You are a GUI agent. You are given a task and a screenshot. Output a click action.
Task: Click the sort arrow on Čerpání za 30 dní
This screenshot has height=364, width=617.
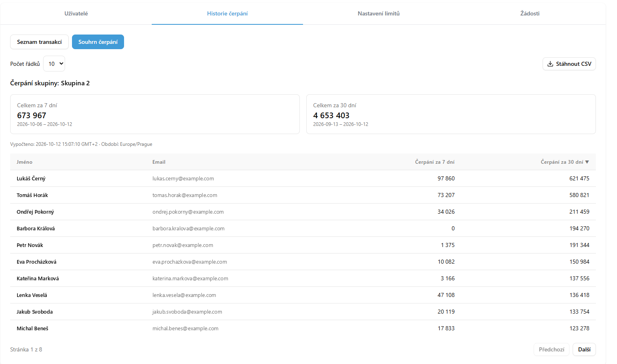[587, 162]
